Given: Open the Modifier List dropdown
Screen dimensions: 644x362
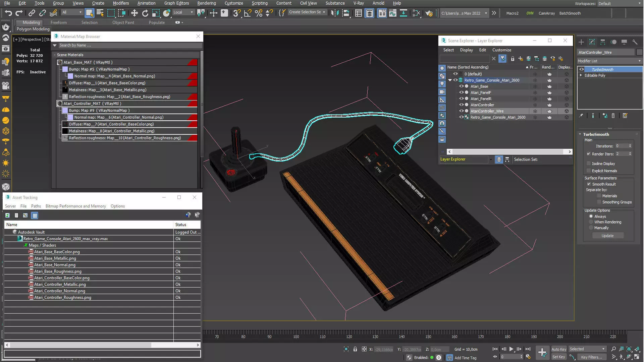Looking at the screenshot, I should 609,61.
